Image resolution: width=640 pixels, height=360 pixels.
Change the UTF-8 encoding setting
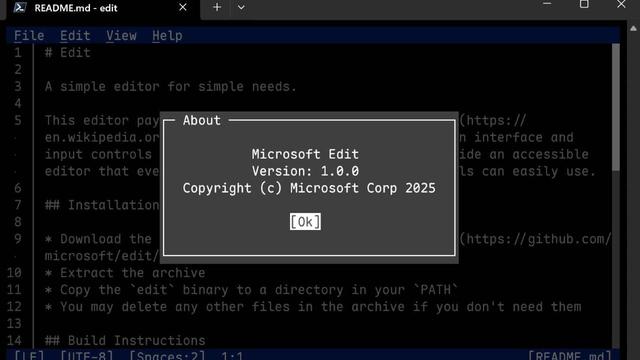click(x=87, y=355)
